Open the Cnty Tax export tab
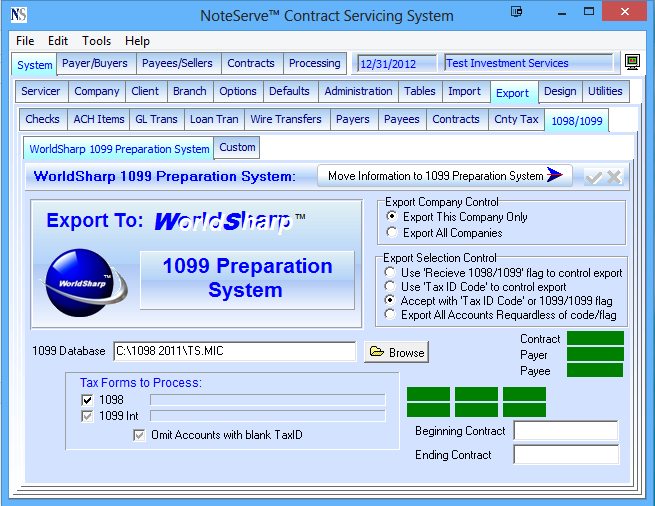This screenshot has height=506, width=655. tap(516, 119)
